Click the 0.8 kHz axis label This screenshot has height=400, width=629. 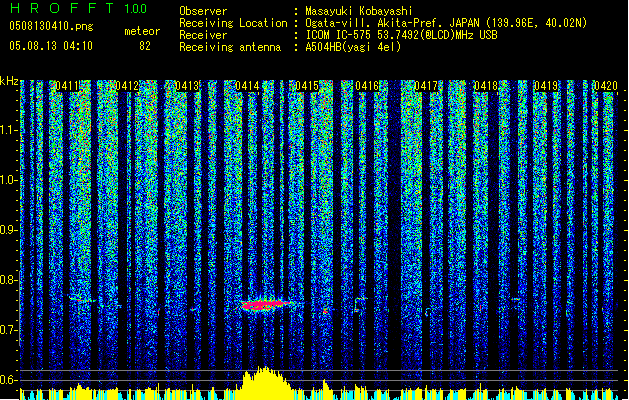click(x=9, y=280)
